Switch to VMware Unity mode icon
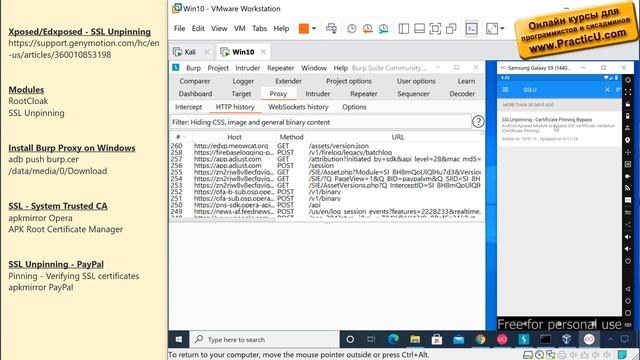The height and width of the screenshot is (360, 640). point(451,29)
